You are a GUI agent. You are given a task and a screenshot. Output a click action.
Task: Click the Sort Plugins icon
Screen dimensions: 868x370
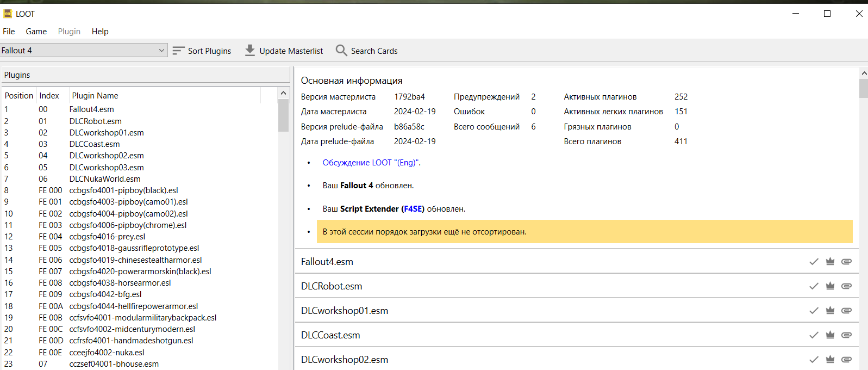178,51
